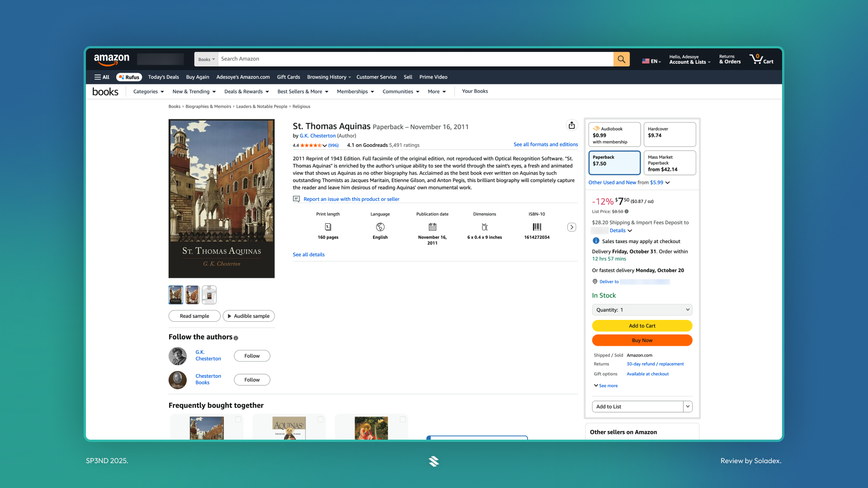Check the first Frequently bought together checkbox

pos(238,420)
